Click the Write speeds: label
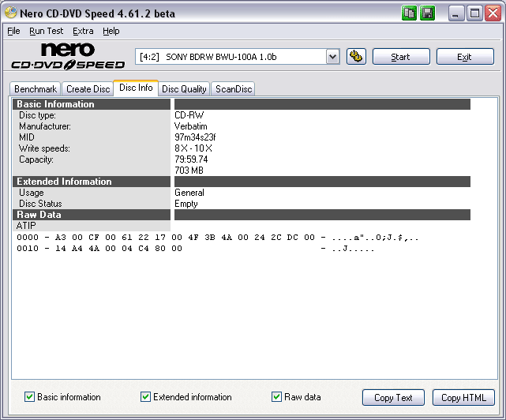 [44, 148]
